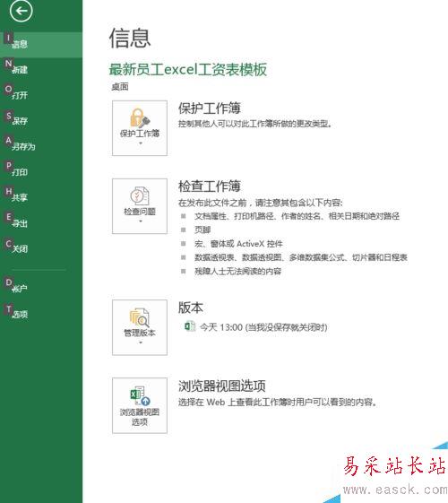Click the 版本 section heading
448x503 pixels.
click(191, 308)
